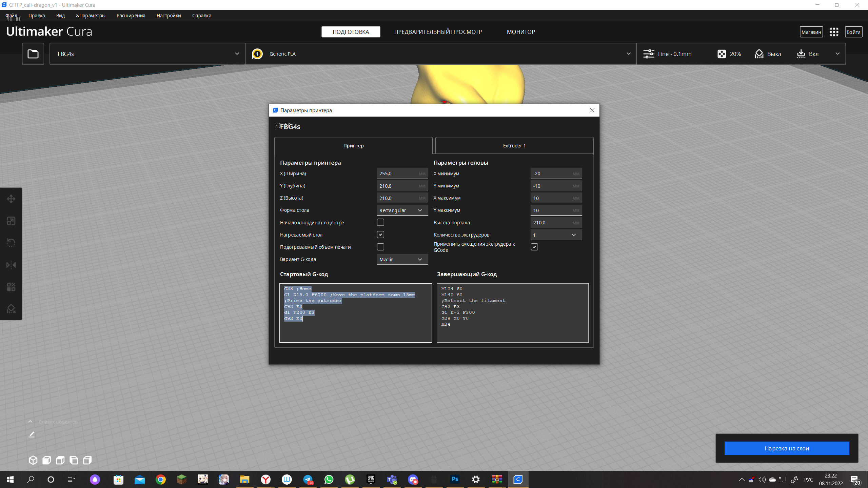The width and height of the screenshot is (868, 488).
Task: Open the Расширения menu
Action: coord(131,16)
